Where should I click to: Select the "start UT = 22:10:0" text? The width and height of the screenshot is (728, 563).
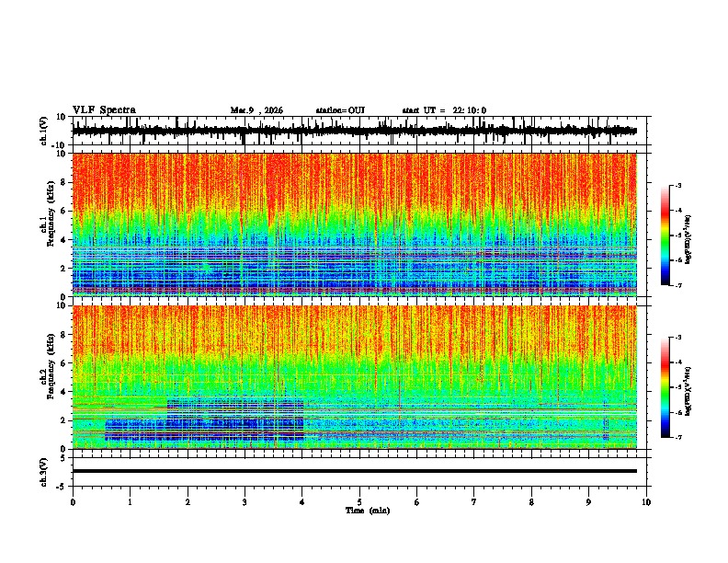pos(444,110)
